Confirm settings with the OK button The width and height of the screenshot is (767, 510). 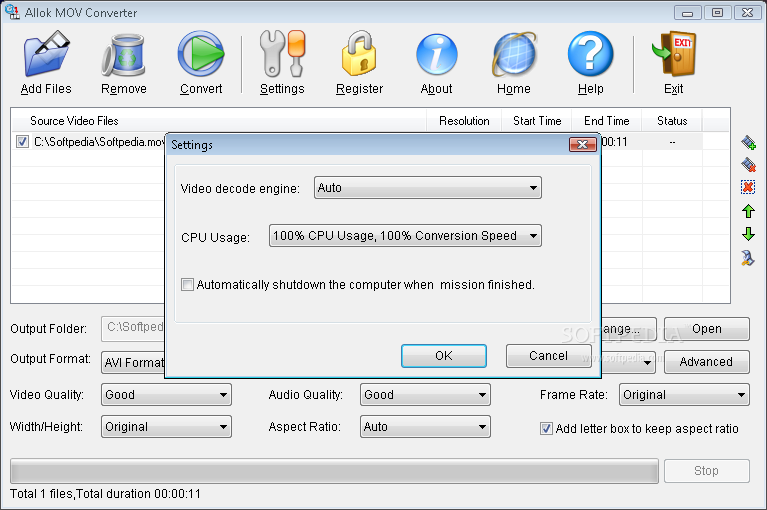(x=444, y=356)
